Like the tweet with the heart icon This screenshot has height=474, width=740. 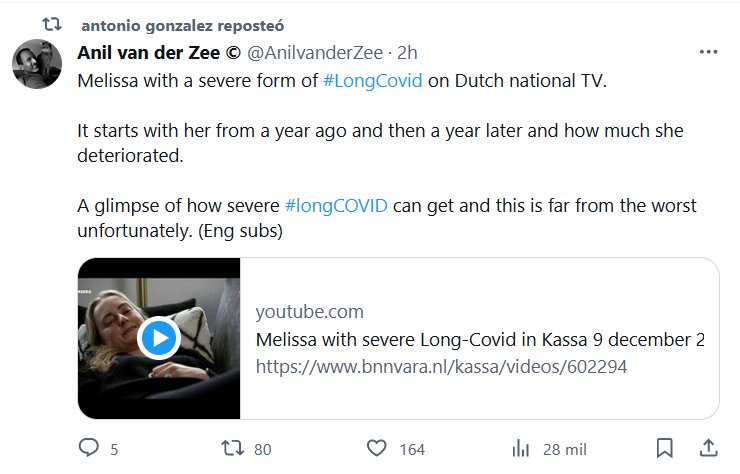pos(377,448)
